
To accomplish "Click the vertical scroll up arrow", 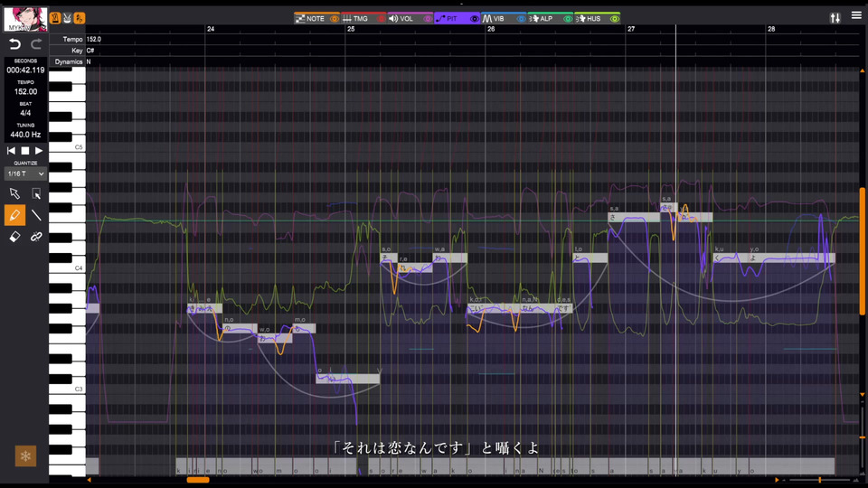I will click(x=862, y=70).
